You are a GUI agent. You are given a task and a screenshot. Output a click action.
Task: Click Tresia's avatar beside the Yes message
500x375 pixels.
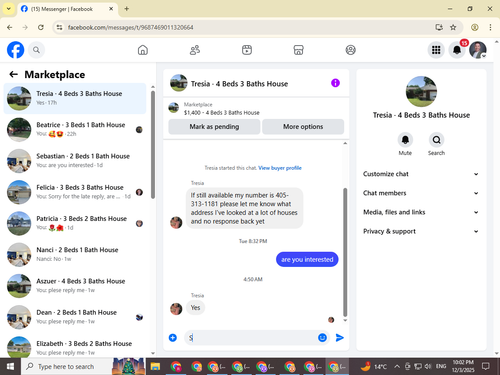click(x=176, y=309)
